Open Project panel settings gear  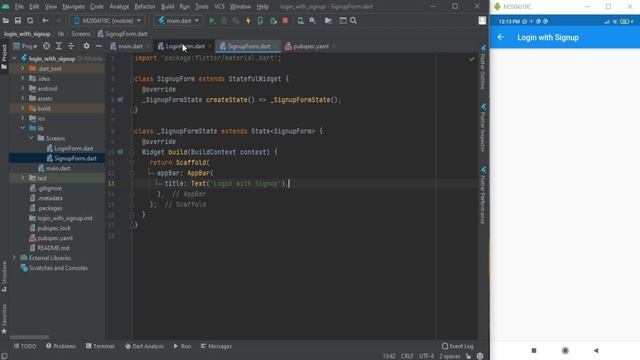coord(86,46)
